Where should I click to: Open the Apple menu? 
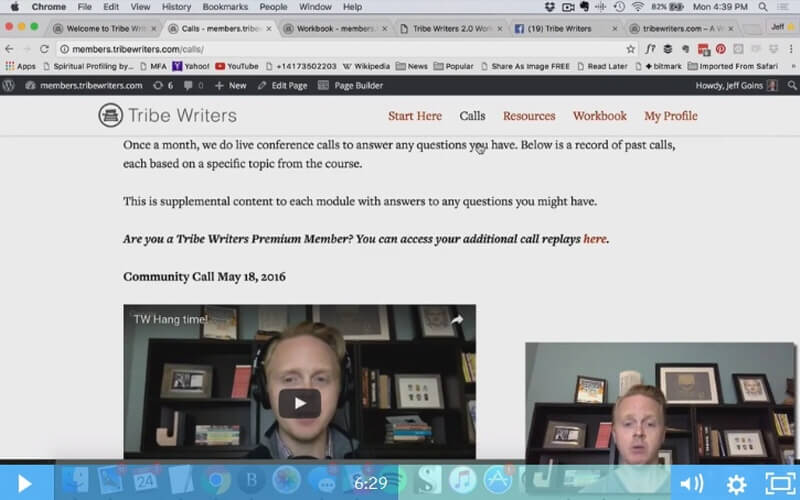click(x=15, y=7)
